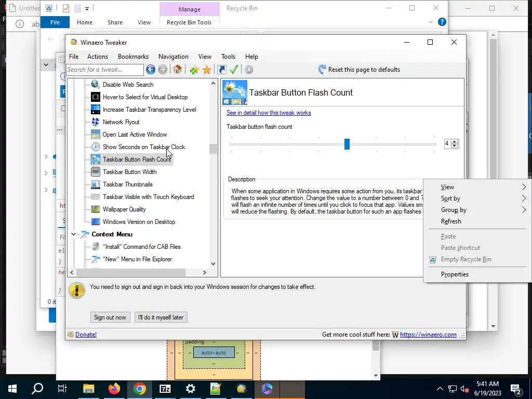Click the Wallpaper Quality tree icon
Image resolution: width=532 pixels, height=399 pixels.
tap(96, 209)
